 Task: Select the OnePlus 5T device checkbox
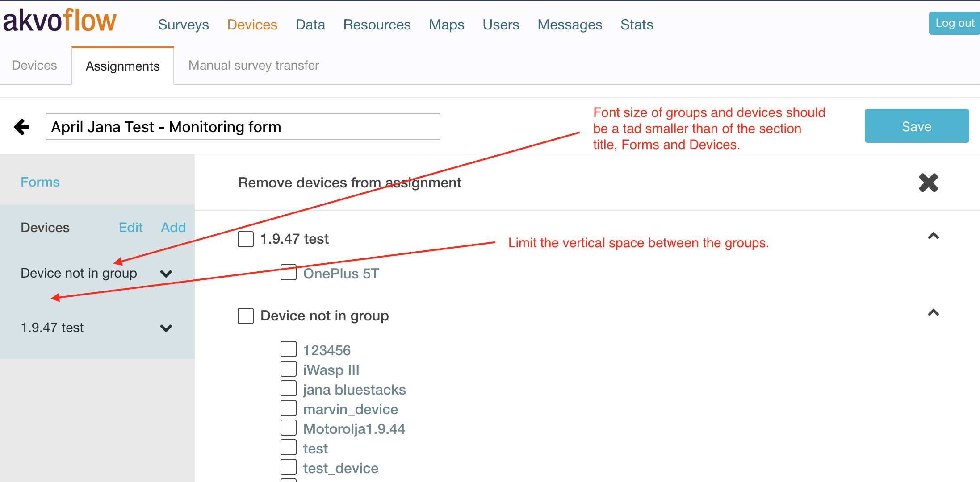[288, 273]
